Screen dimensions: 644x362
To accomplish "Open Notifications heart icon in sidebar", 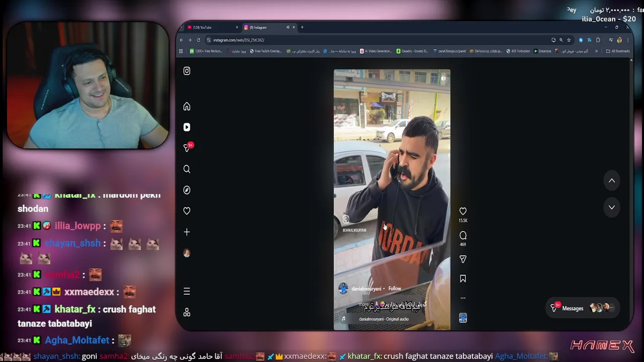I will point(187,211).
